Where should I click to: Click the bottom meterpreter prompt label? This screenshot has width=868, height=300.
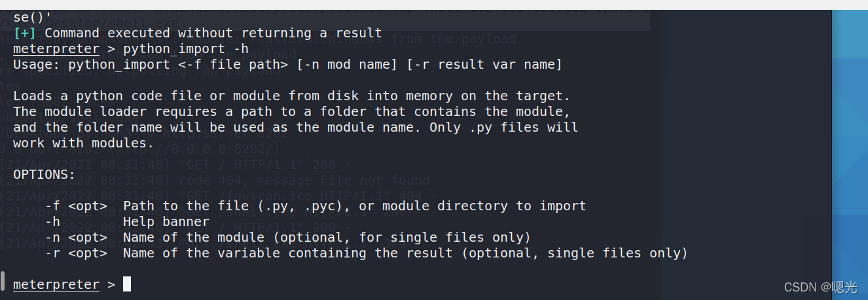coord(56,284)
